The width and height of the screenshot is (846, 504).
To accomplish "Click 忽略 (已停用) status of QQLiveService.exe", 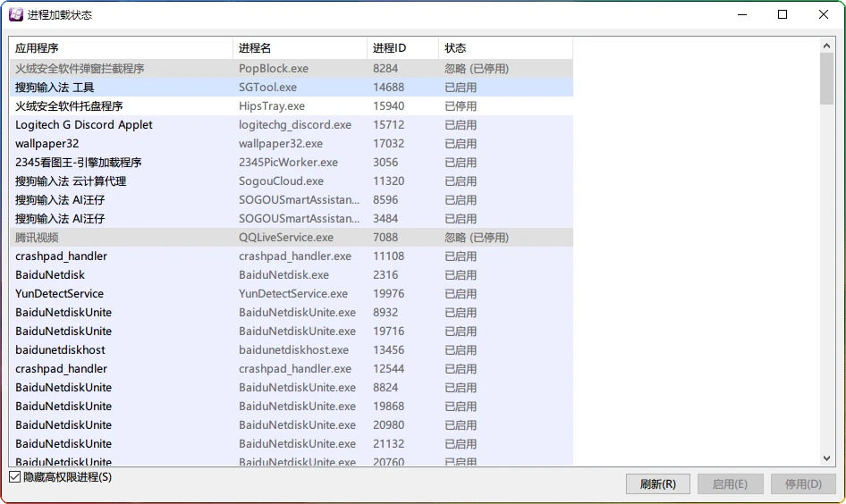I will (477, 237).
